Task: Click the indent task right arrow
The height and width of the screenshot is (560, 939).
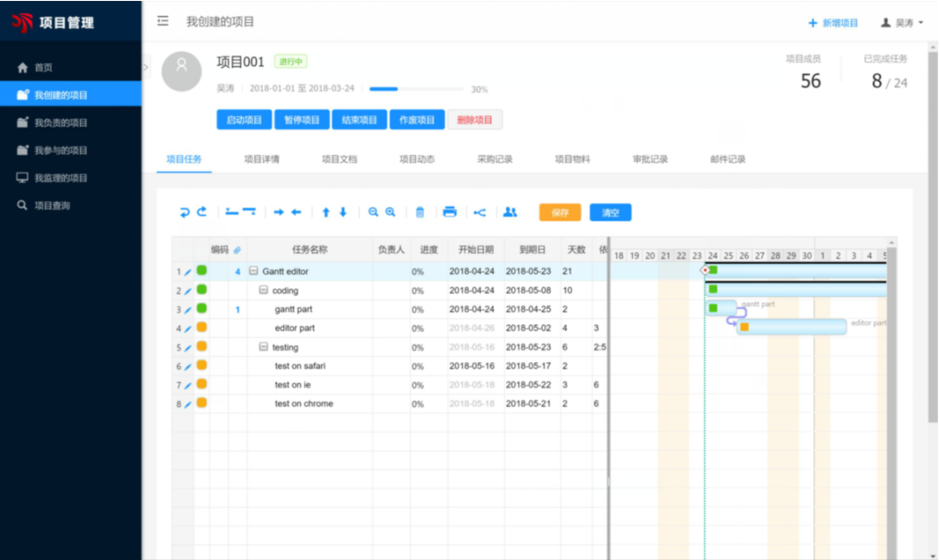Action: coord(278,212)
